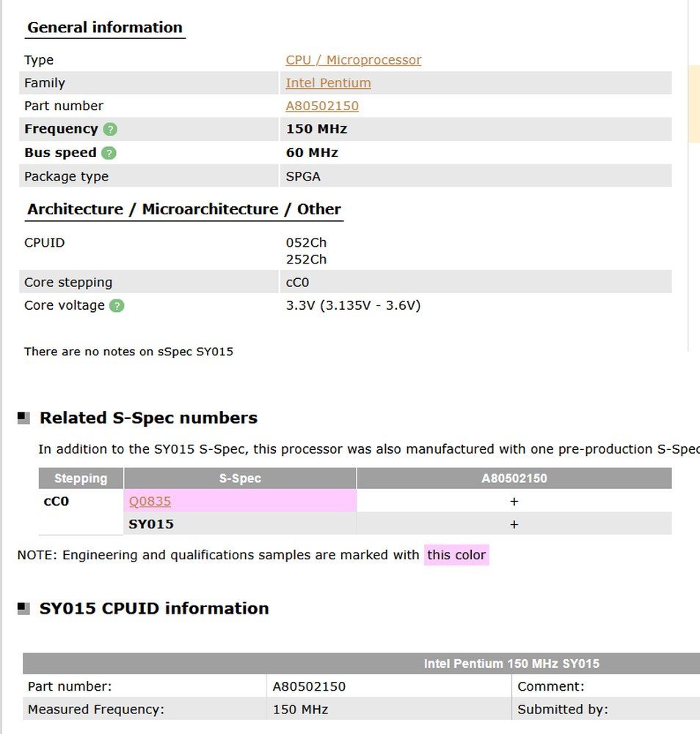Click the 'In addition to the SY015 S-Spec' sentence
700x734 pixels.
click(369, 449)
